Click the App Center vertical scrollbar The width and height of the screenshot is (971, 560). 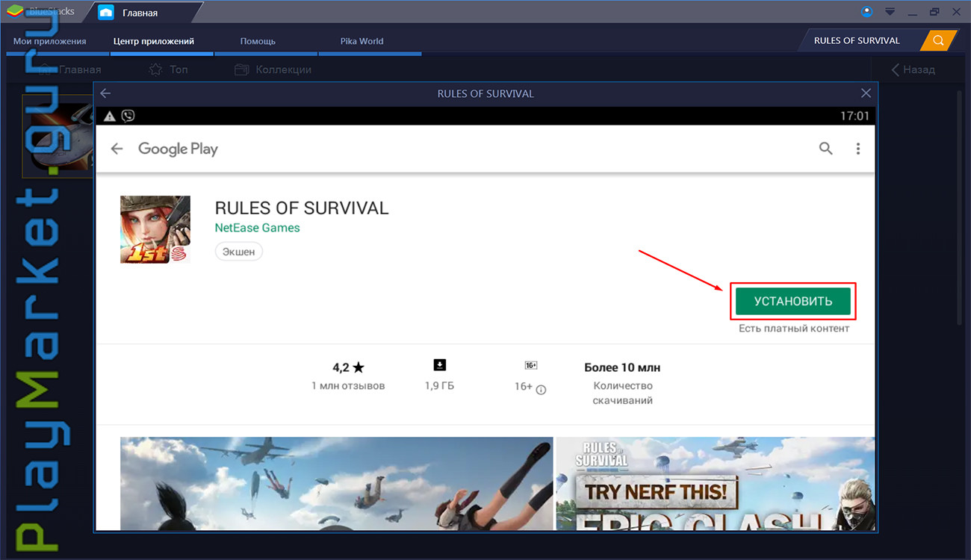(960, 208)
